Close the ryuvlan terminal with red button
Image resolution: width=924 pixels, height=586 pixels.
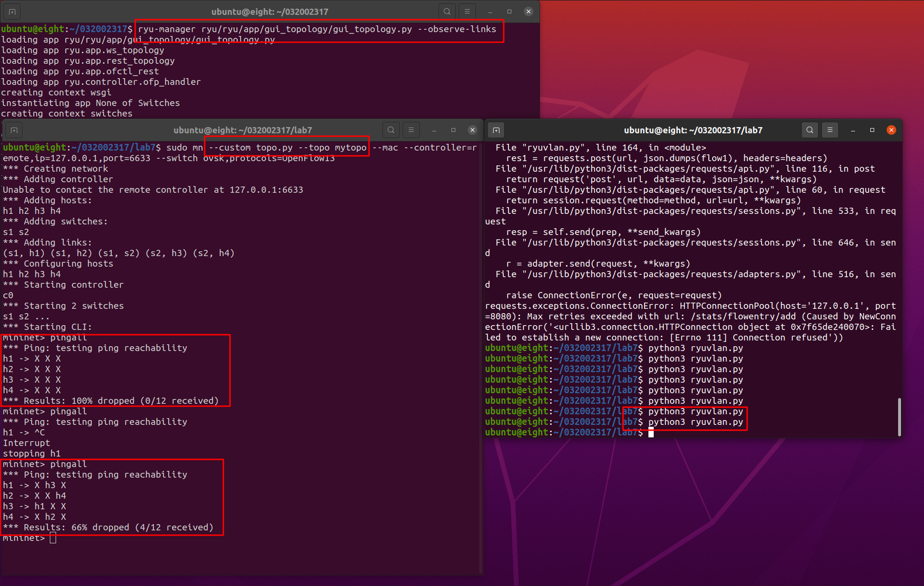pyautogui.click(x=891, y=130)
